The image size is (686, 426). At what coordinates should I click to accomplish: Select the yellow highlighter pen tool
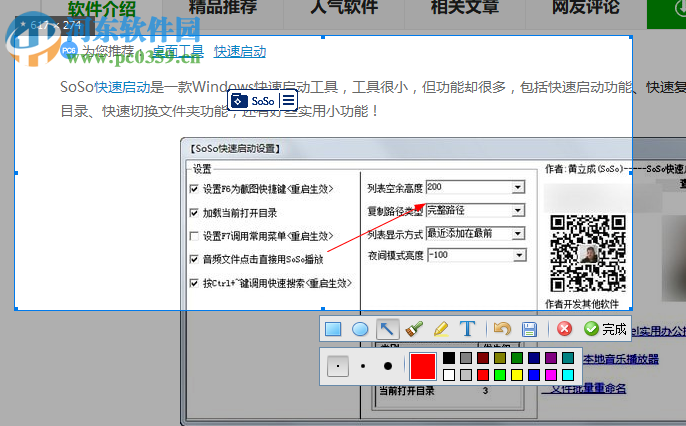tap(441, 329)
